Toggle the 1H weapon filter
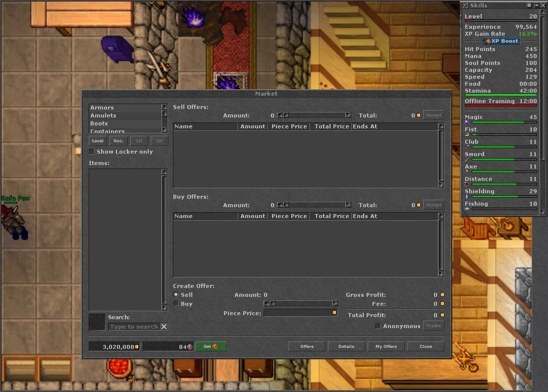Screen dimensions: 548x392 (x=139, y=141)
